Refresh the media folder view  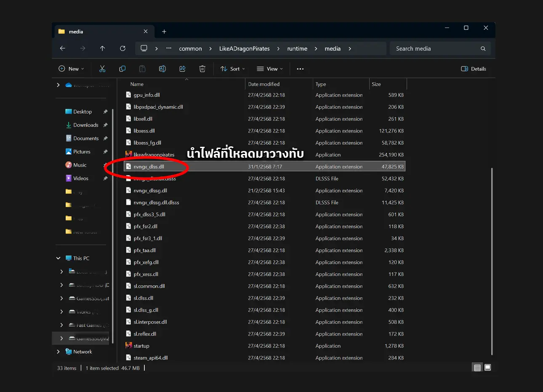click(122, 48)
